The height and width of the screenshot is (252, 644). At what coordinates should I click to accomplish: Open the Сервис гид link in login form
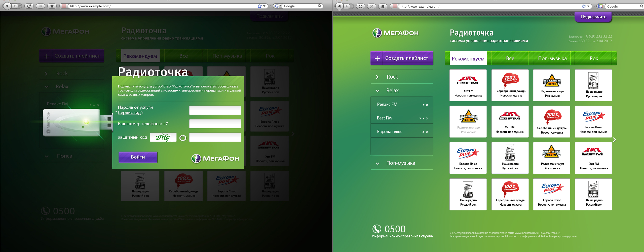[x=129, y=113]
